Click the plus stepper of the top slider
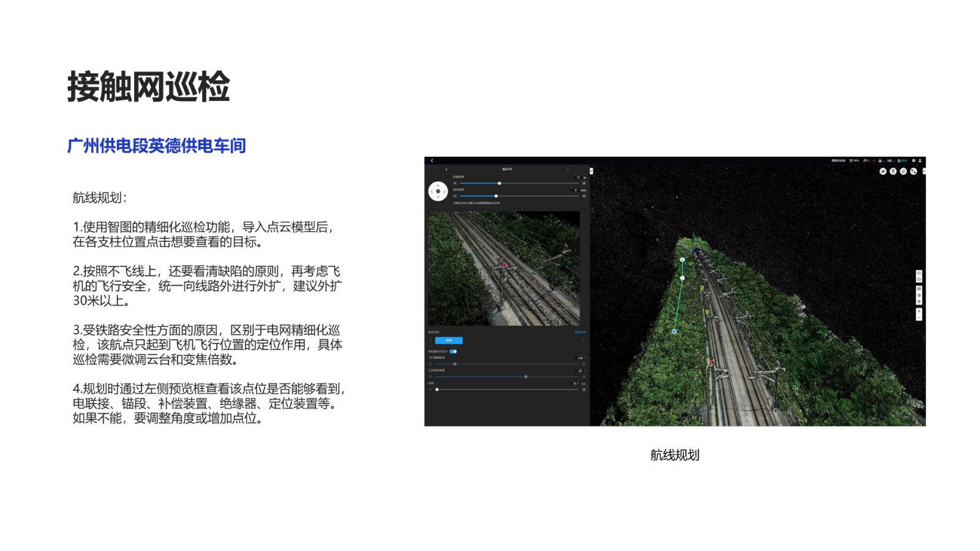980x551 pixels. [x=584, y=183]
